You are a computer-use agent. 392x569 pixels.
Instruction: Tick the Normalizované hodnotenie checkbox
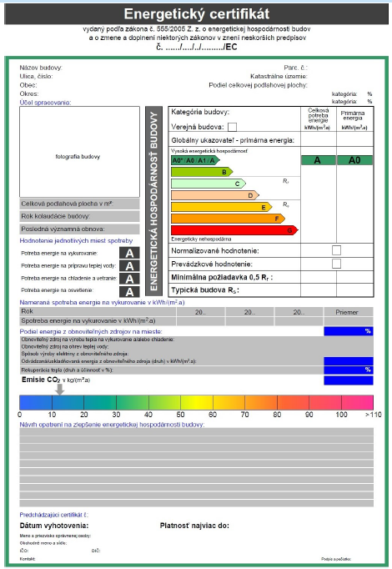(336, 250)
